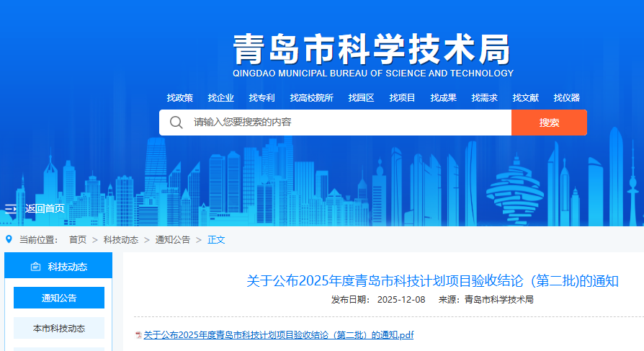Select 找仪器 in the top navigation

click(x=567, y=98)
